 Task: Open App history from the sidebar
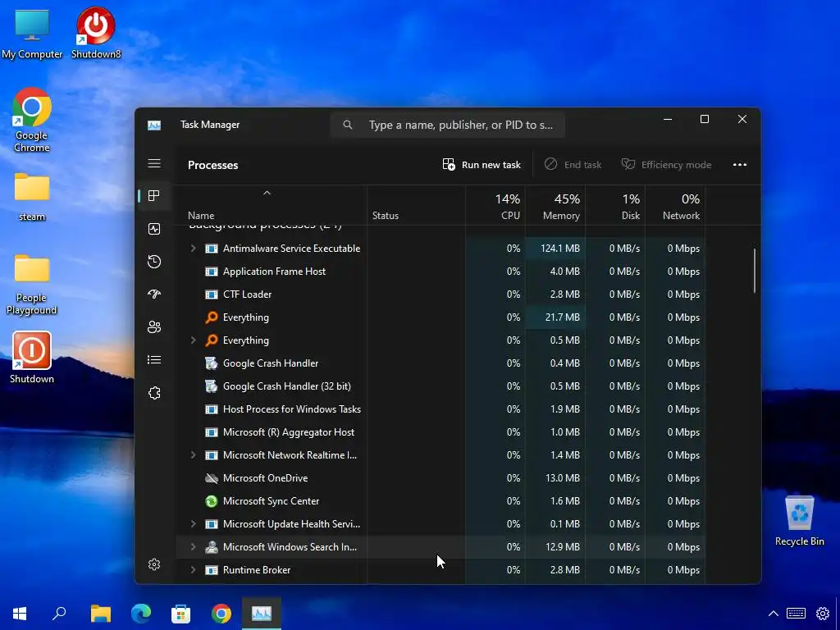point(154,262)
